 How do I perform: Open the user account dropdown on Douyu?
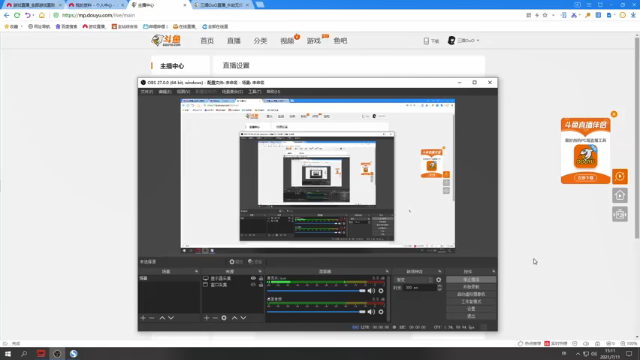(464, 40)
